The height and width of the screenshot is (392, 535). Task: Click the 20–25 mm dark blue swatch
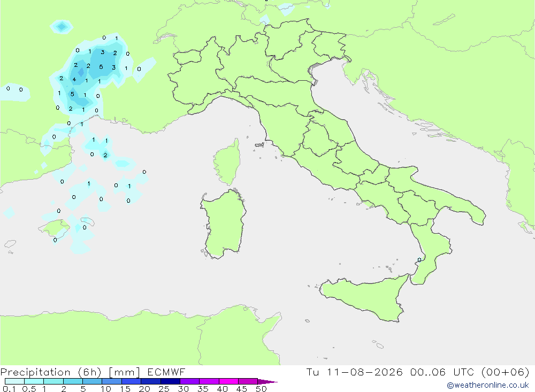tap(150, 381)
